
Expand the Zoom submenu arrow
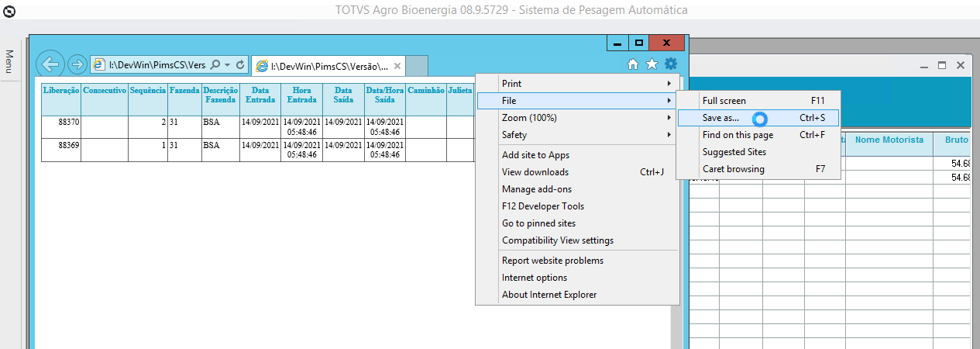(669, 118)
